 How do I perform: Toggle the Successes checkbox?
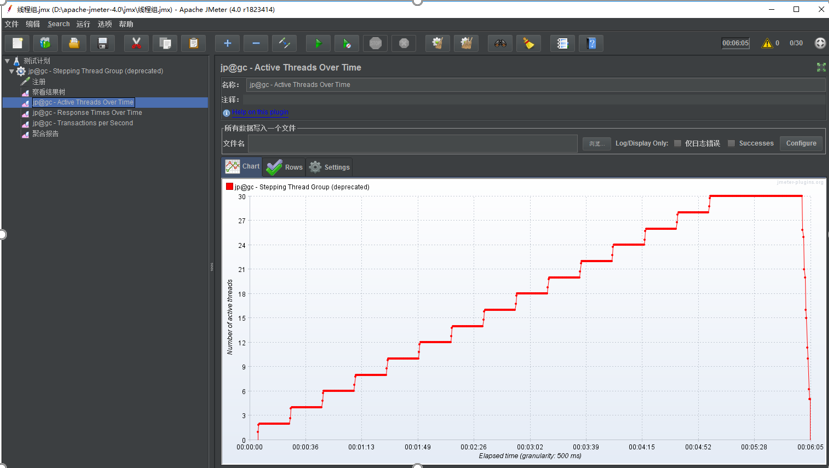[x=731, y=143]
